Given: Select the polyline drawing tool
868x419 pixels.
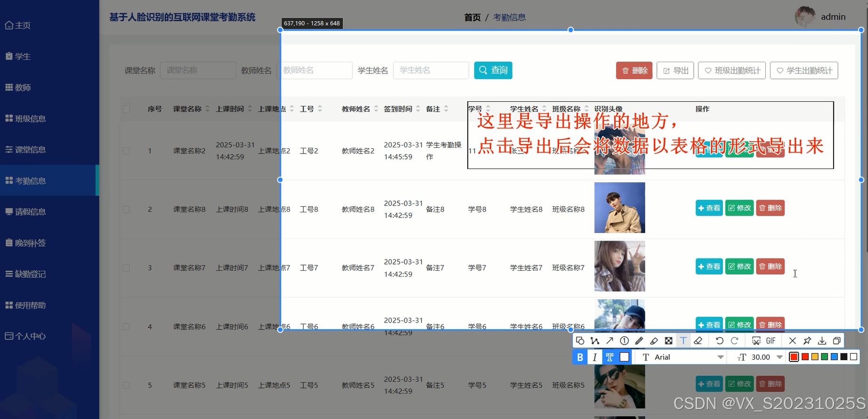Looking at the screenshot, I should [595, 341].
